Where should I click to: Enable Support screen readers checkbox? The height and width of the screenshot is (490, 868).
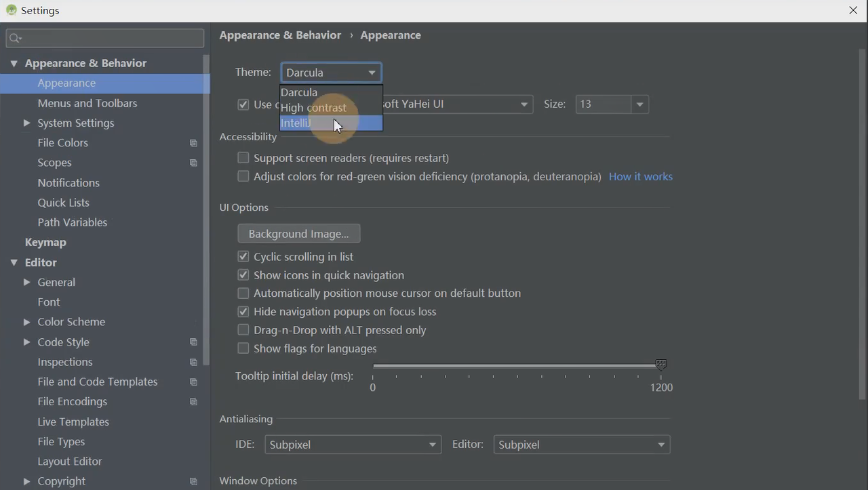coord(243,158)
